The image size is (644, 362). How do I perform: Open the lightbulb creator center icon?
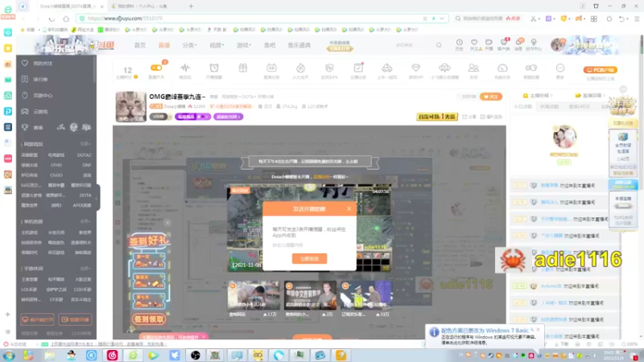534,43
